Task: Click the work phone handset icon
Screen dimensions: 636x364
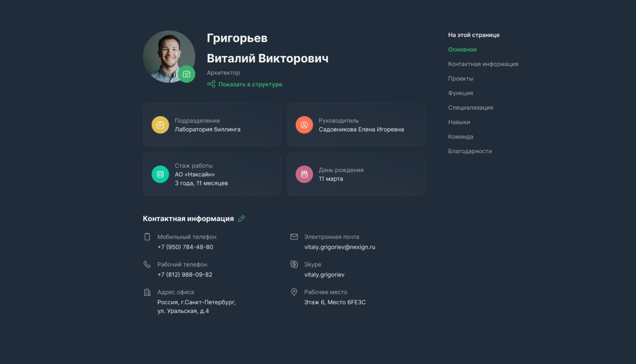Action: pyautogui.click(x=147, y=264)
